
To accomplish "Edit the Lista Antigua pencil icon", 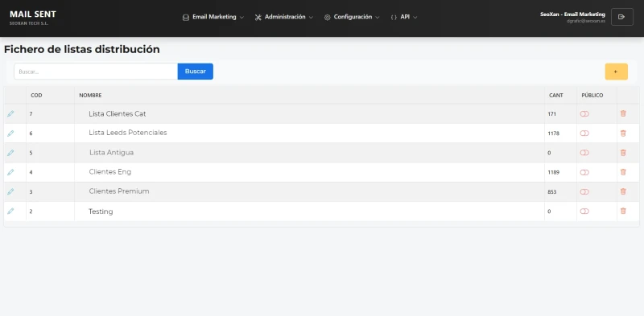I will [10, 153].
